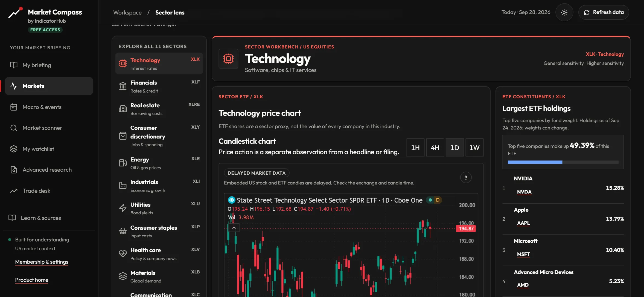Toggle the light/dark theme sun icon
The height and width of the screenshot is (297, 644).
tap(564, 12)
